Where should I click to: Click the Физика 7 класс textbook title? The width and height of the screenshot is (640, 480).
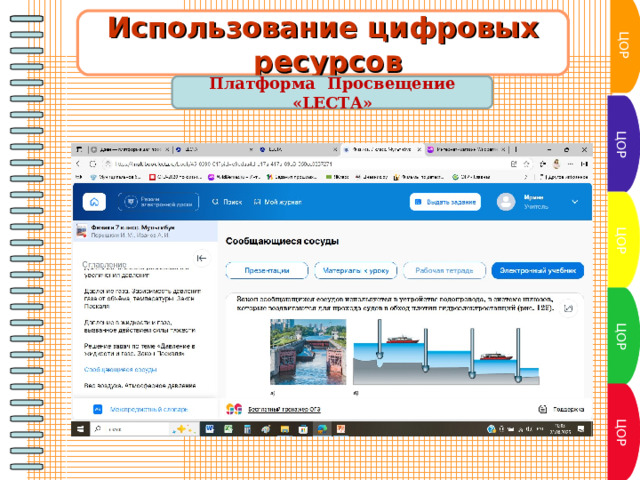[133, 227]
